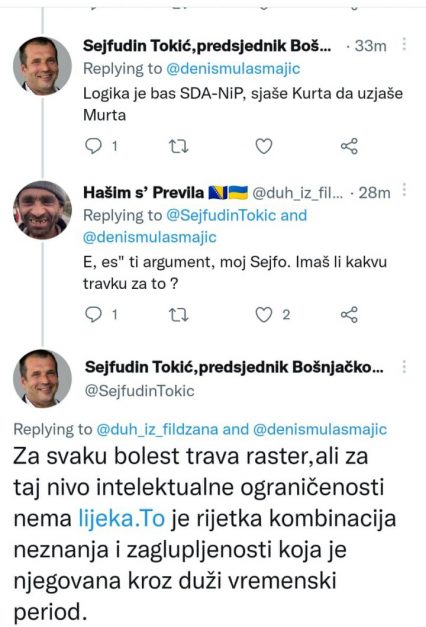
Task: Reply to Hašim s' Previla's tweet
Action: 94,315
